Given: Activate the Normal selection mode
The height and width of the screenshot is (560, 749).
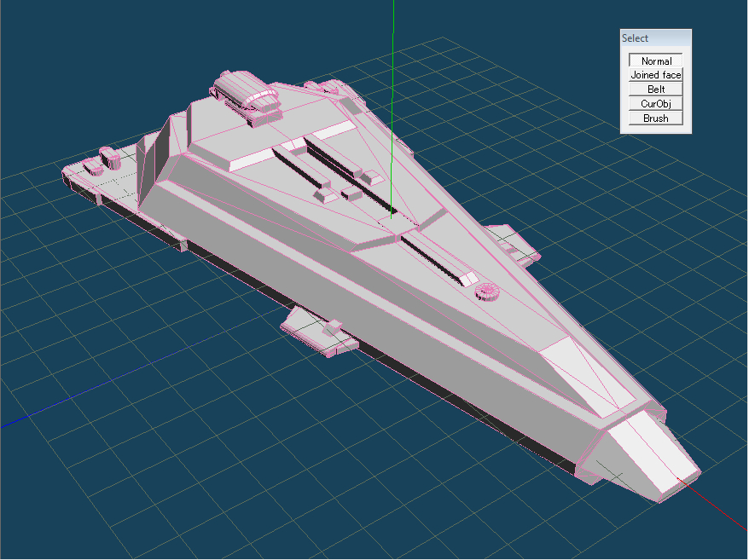Looking at the screenshot, I should [656, 61].
